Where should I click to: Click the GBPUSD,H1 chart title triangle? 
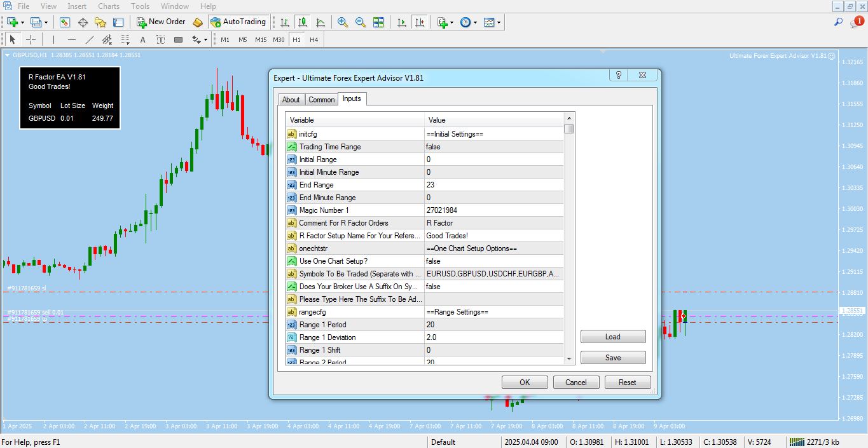(8, 55)
